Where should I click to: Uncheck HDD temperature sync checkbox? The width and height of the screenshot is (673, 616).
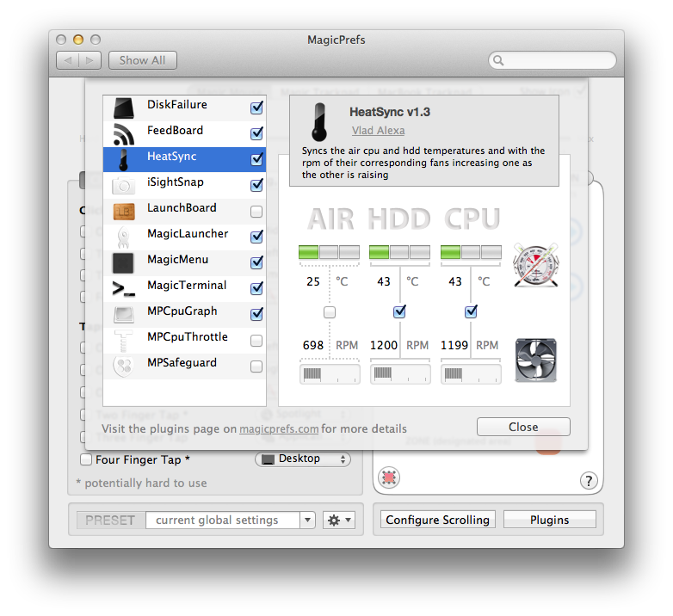click(399, 311)
